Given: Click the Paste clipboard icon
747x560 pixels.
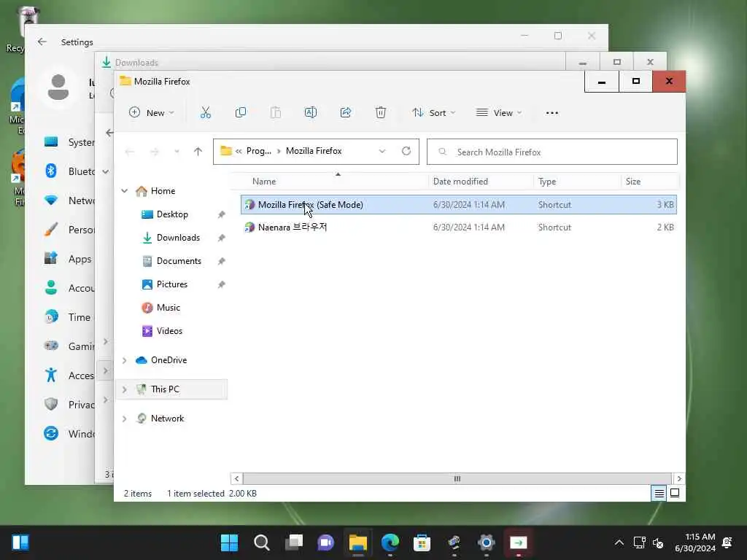Looking at the screenshot, I should point(275,113).
